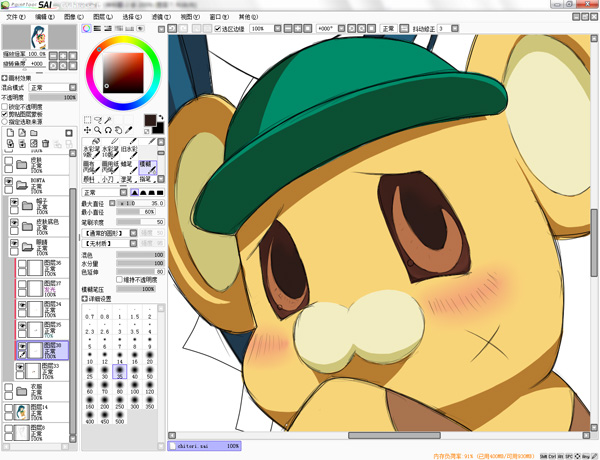Open the 混合模式 blend mode dropdown
Screen dimensions: 600x460
[55, 88]
